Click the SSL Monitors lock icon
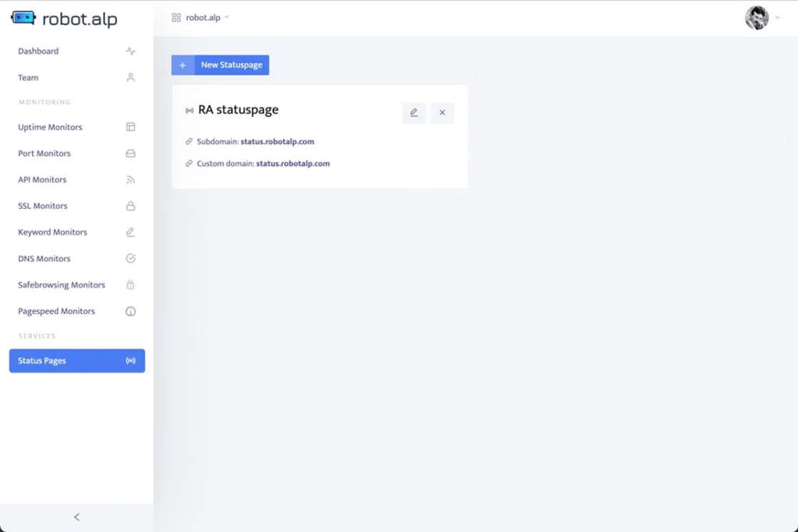Screen dimensions: 798x532 (130, 206)
